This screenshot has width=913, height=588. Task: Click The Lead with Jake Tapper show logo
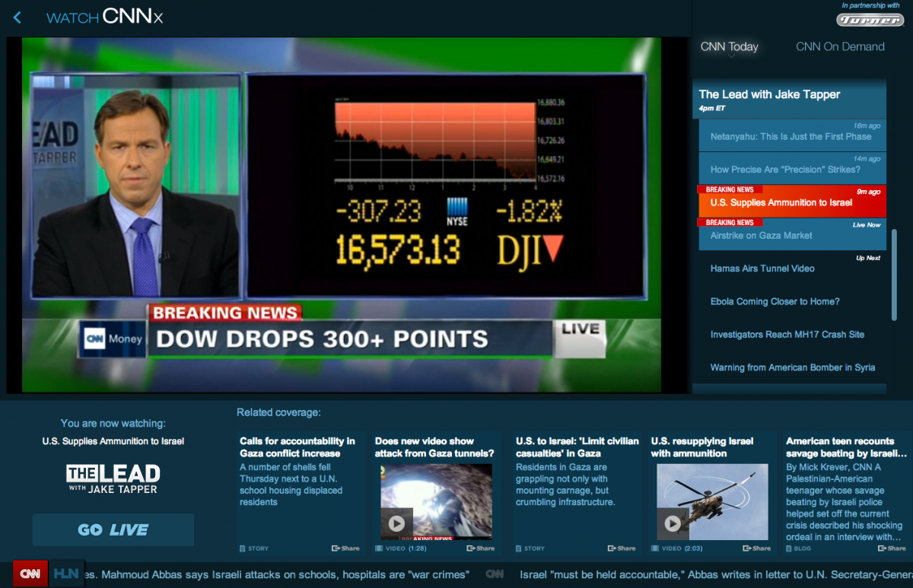[113, 478]
